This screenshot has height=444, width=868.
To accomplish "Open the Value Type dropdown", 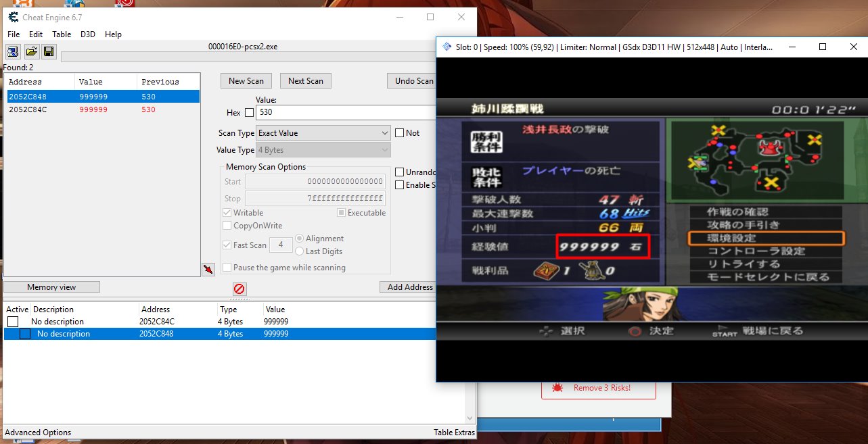I will point(323,150).
